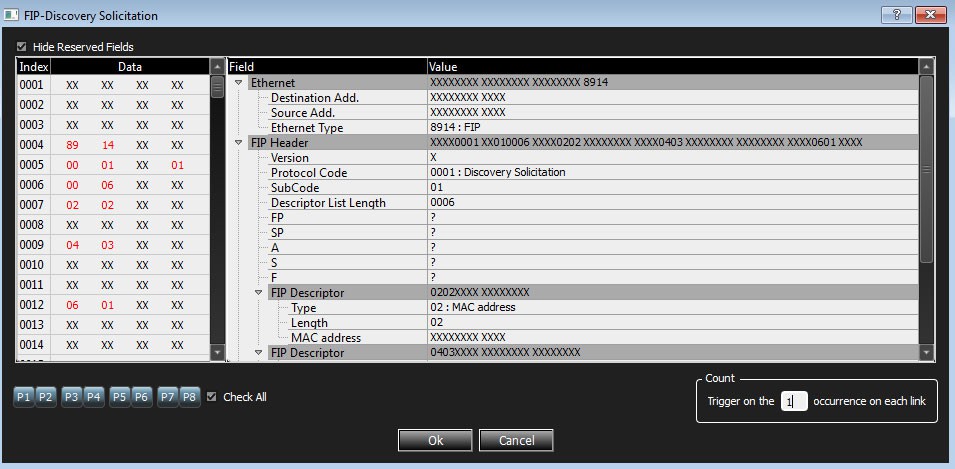
Task: Uncheck Hide Reserved Fields checkbox
Action: point(22,47)
